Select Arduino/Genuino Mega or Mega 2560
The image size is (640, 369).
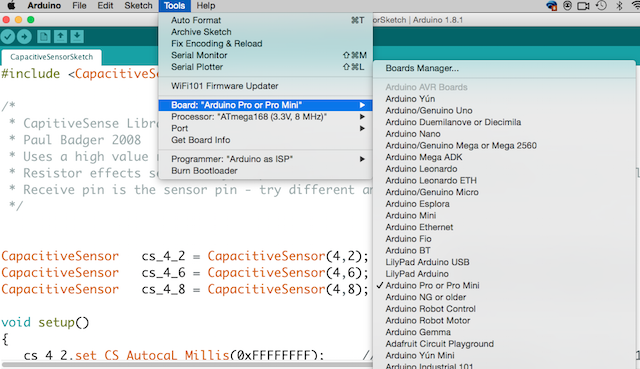point(504,145)
